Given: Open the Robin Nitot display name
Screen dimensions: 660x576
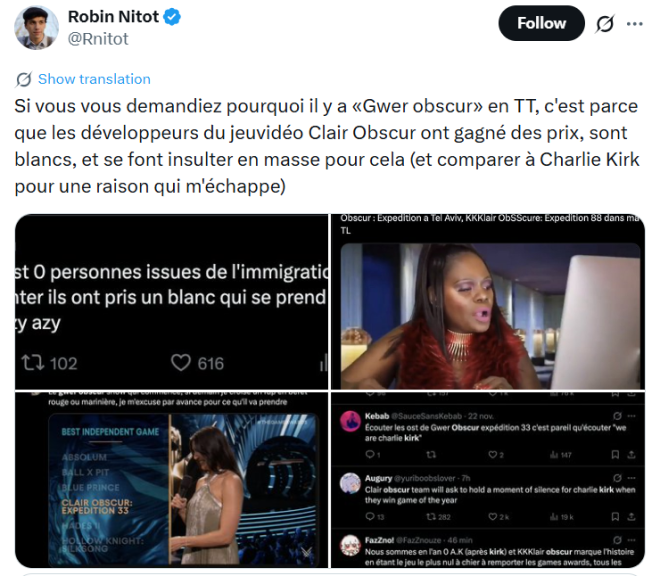Looking at the screenshot, I should click(x=113, y=17).
